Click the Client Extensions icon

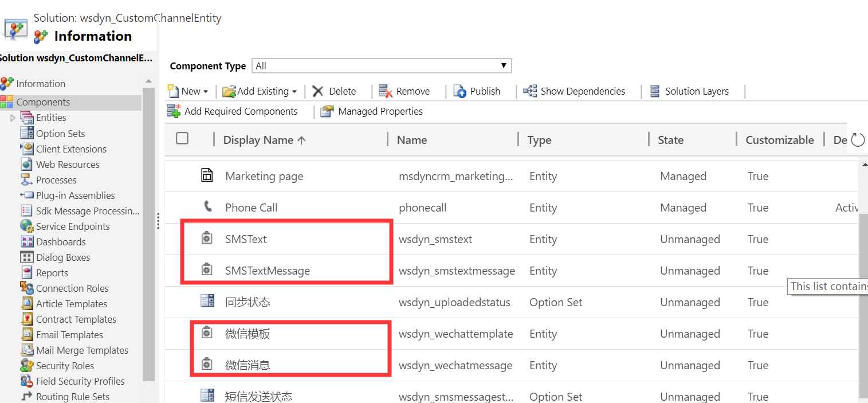(x=27, y=148)
